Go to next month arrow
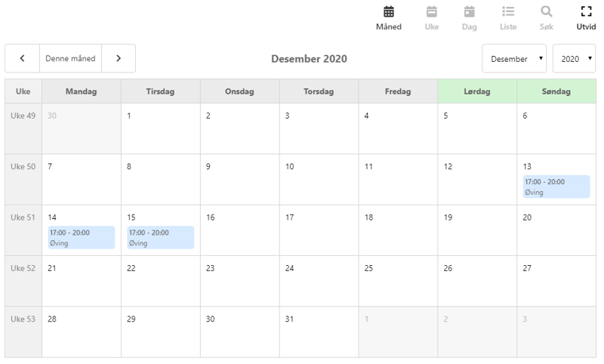This screenshot has height=364, width=604. (x=118, y=58)
